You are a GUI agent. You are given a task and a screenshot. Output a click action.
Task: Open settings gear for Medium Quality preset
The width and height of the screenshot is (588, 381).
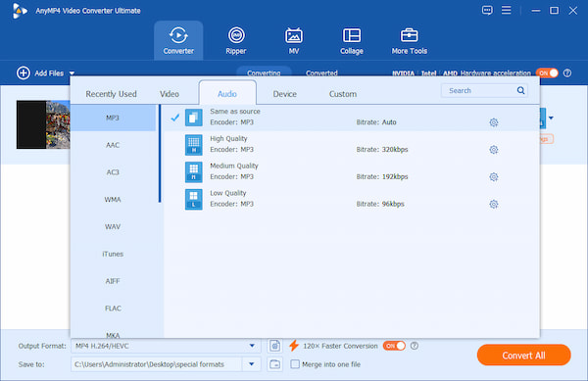[494, 177]
